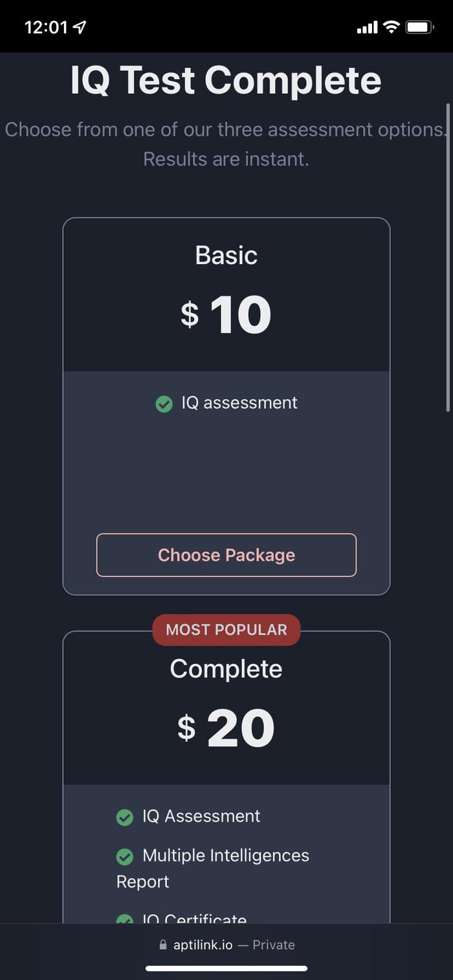Tap the battery indicator in the status bar
The image size is (453, 980).
(x=418, y=27)
